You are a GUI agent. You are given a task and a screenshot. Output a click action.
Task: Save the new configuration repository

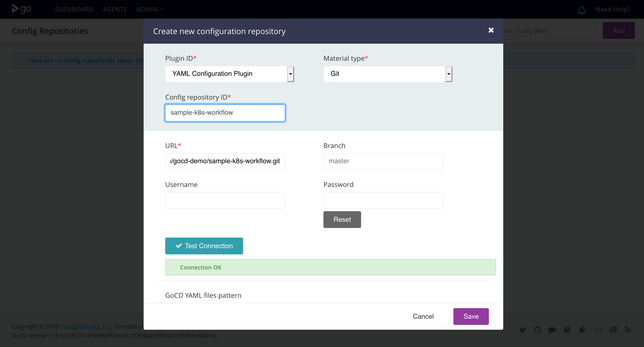471,316
